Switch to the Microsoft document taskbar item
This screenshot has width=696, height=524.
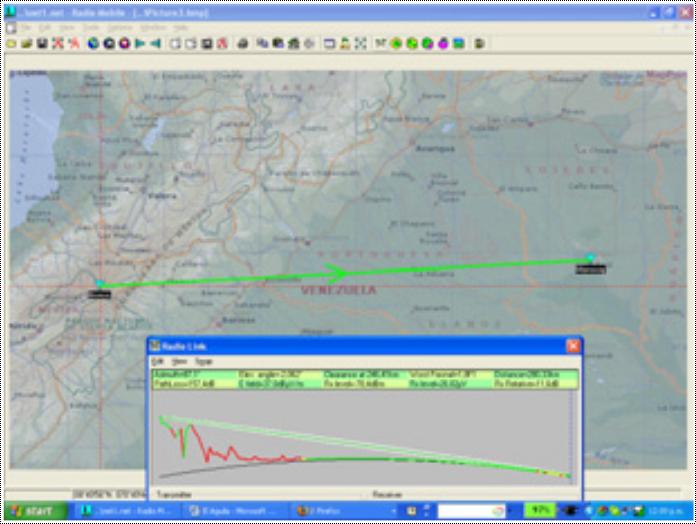[234, 510]
